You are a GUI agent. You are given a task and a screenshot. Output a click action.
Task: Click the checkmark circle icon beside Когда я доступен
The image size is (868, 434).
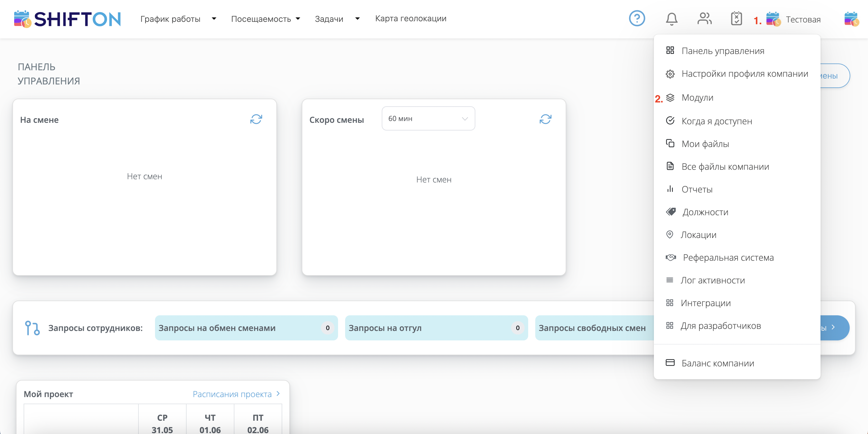[x=670, y=121]
